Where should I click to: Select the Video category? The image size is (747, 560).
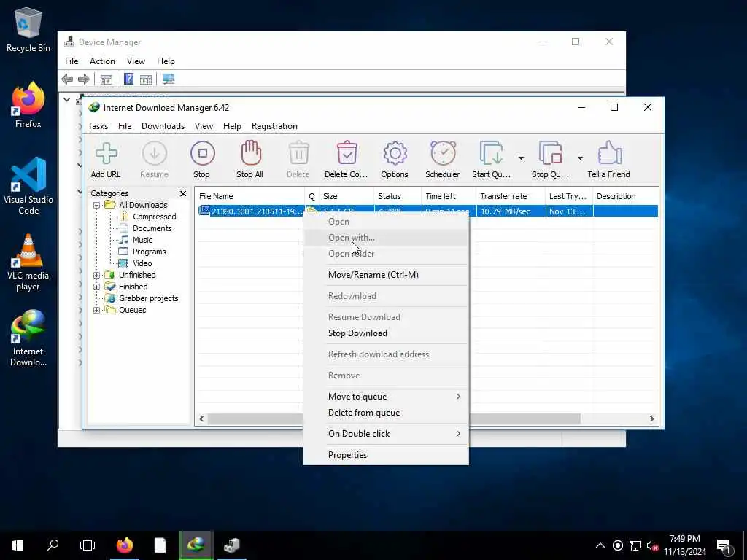coord(142,263)
